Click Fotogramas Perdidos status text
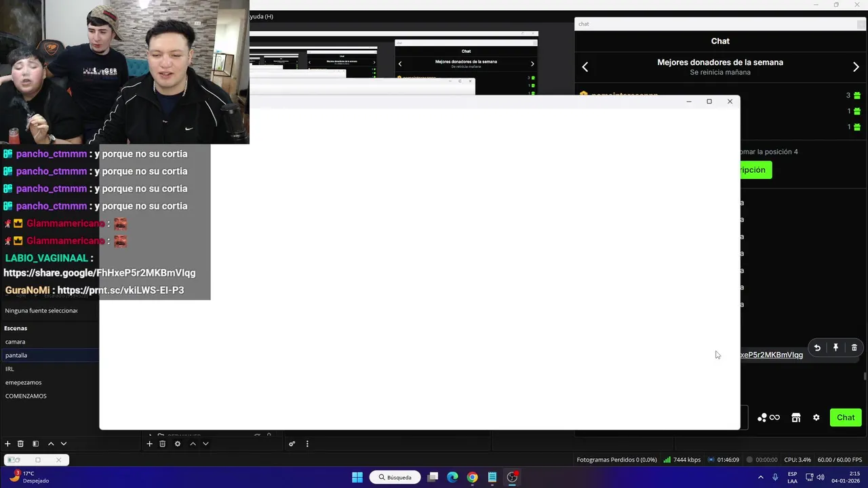Image resolution: width=868 pixels, height=488 pixels. (616, 460)
